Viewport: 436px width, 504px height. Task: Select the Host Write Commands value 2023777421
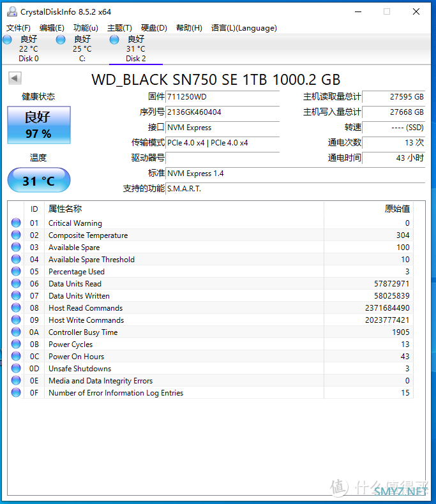[x=387, y=320]
